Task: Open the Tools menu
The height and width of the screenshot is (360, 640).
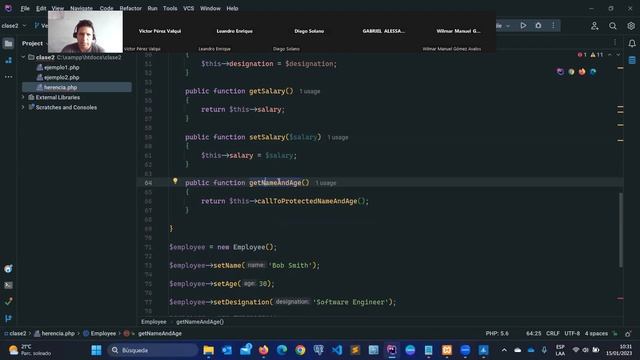Action: (x=170, y=8)
